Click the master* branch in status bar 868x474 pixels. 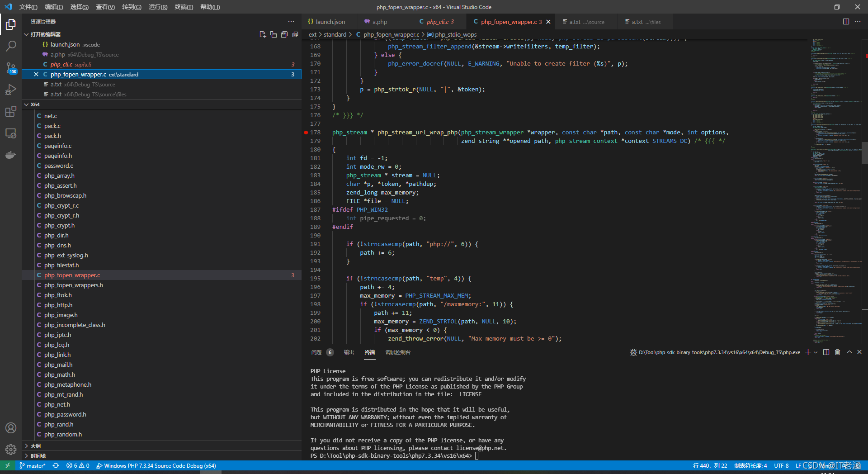tap(33, 466)
